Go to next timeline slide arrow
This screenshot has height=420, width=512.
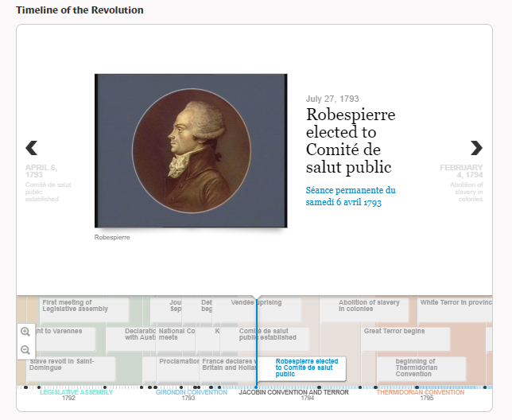476,148
